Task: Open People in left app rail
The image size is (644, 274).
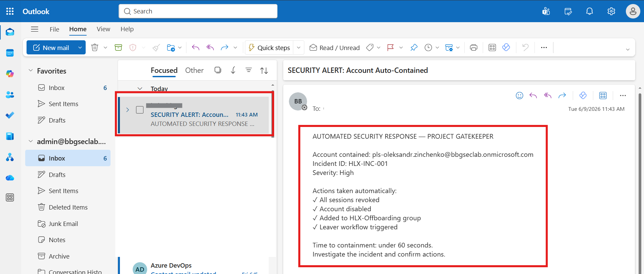Action: click(x=10, y=95)
